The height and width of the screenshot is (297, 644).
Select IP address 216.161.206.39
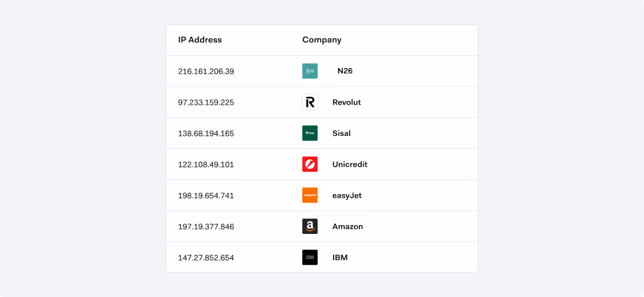(206, 72)
